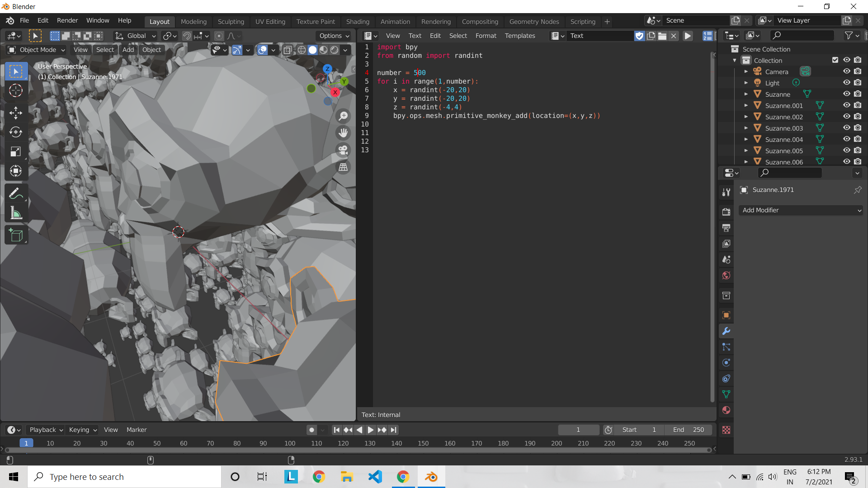
Task: Expand the Add Modifier dropdown
Action: (800, 210)
